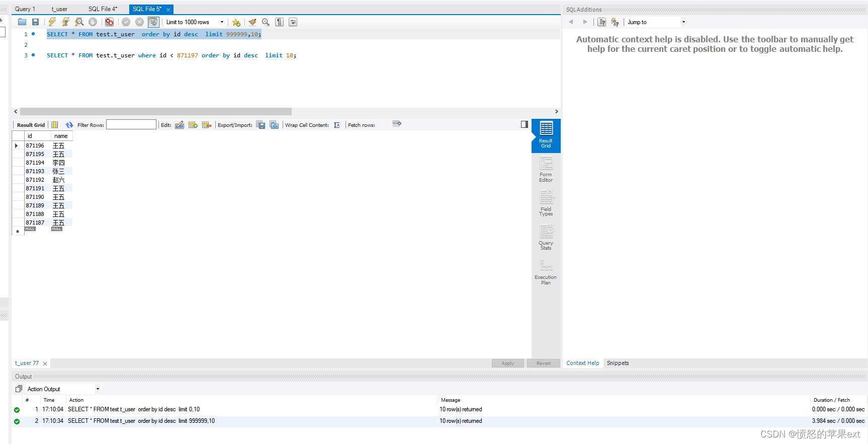Open a SQL script file with the folder icon
Screen dimensions: 868x444
(22, 22)
